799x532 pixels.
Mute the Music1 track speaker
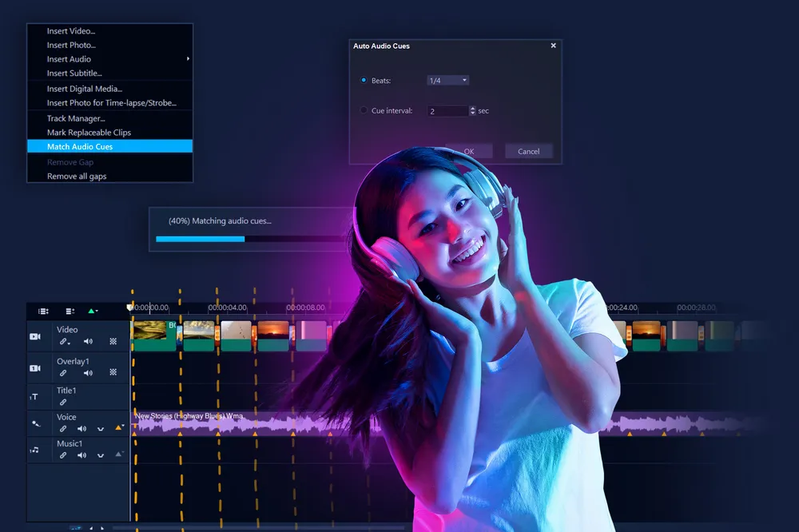pyautogui.click(x=81, y=455)
